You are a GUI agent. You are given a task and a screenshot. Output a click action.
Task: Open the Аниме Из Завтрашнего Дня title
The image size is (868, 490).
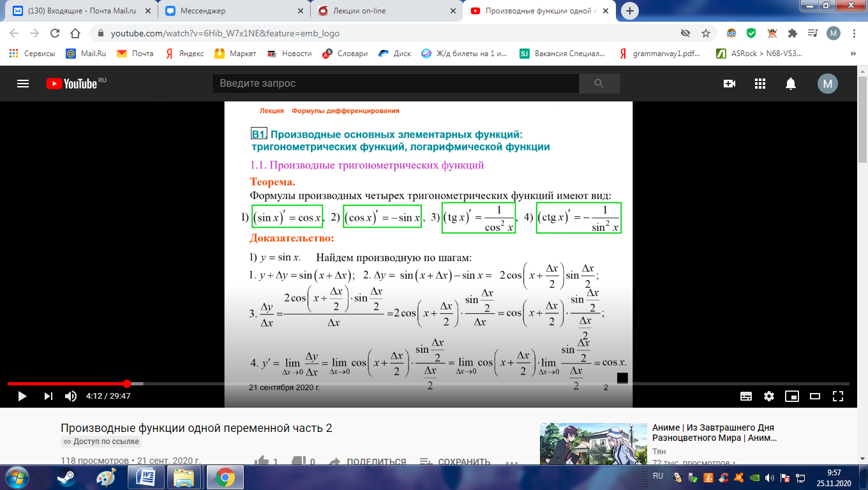(x=713, y=433)
